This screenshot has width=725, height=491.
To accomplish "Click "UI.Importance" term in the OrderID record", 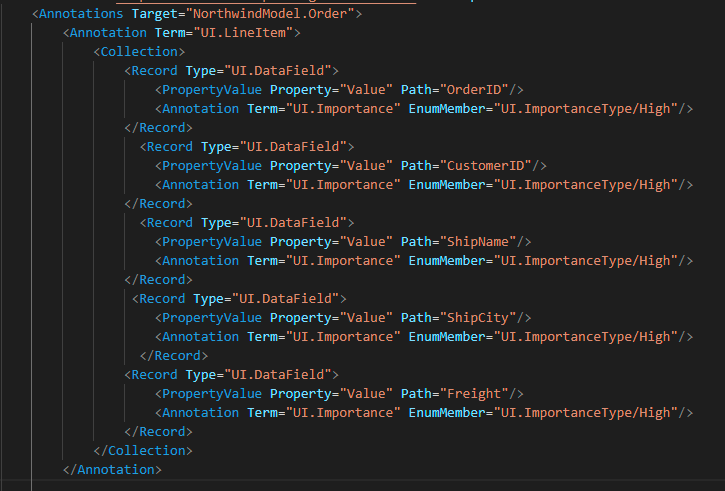I will (x=343, y=109).
